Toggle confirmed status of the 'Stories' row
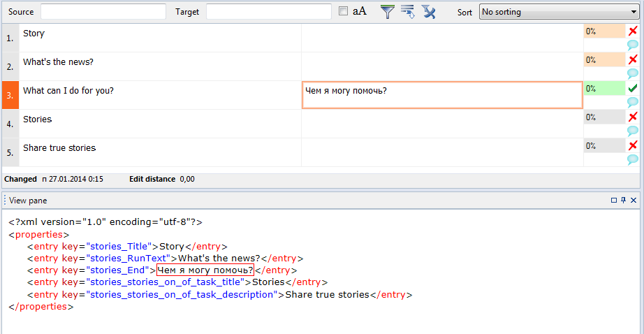The height and width of the screenshot is (334, 644). tap(633, 117)
